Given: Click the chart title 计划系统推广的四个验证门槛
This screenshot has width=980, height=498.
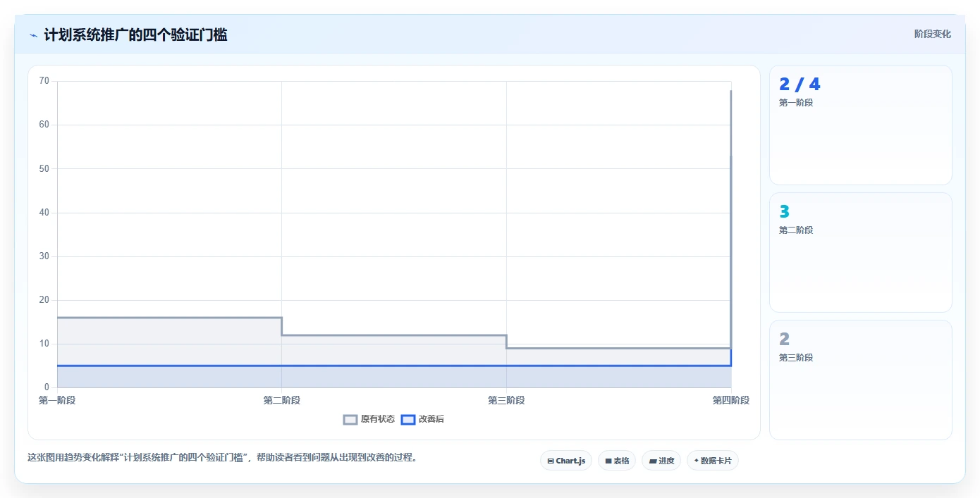Looking at the screenshot, I should pyautogui.click(x=135, y=35).
